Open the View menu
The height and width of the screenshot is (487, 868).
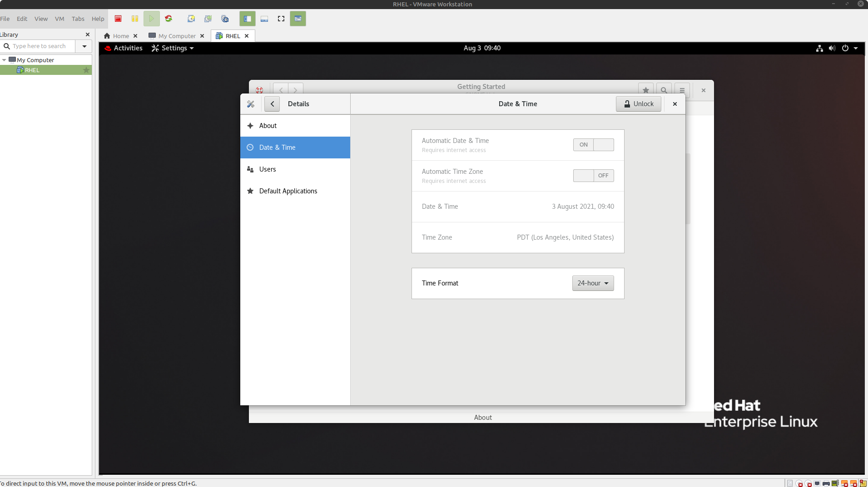tap(41, 19)
